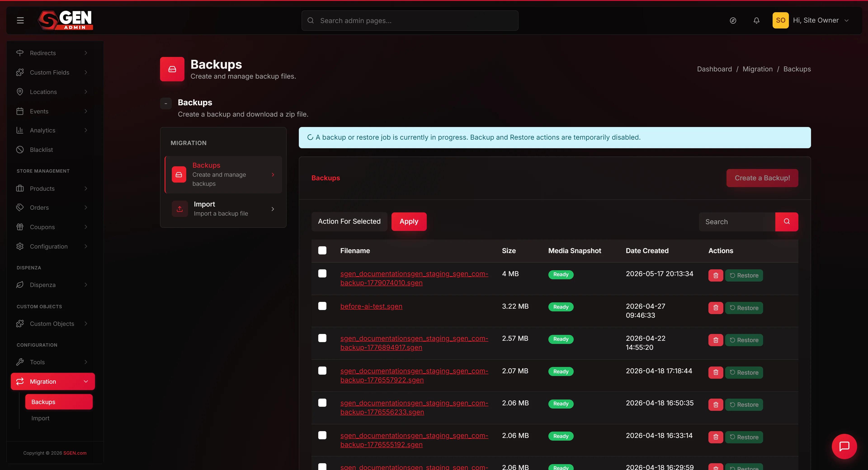Click the red Backups page header icon
This screenshot has width=868, height=470.
(x=172, y=69)
